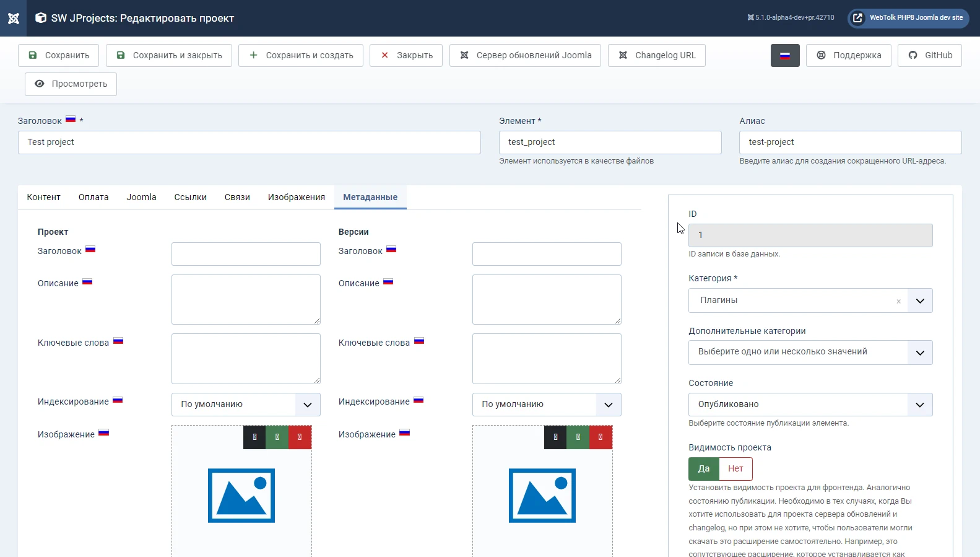Click the Joomla logo in header

tap(13, 18)
